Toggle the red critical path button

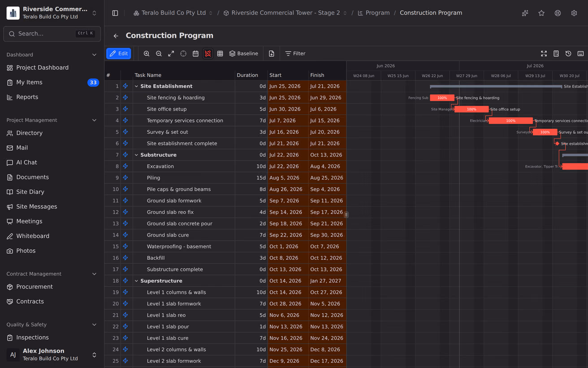[x=208, y=54]
